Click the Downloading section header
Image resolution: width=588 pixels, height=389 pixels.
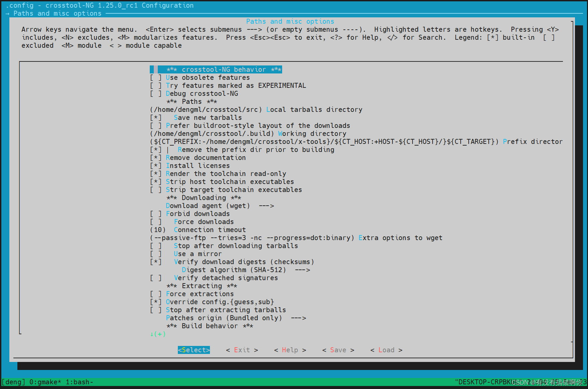pyautogui.click(x=204, y=198)
